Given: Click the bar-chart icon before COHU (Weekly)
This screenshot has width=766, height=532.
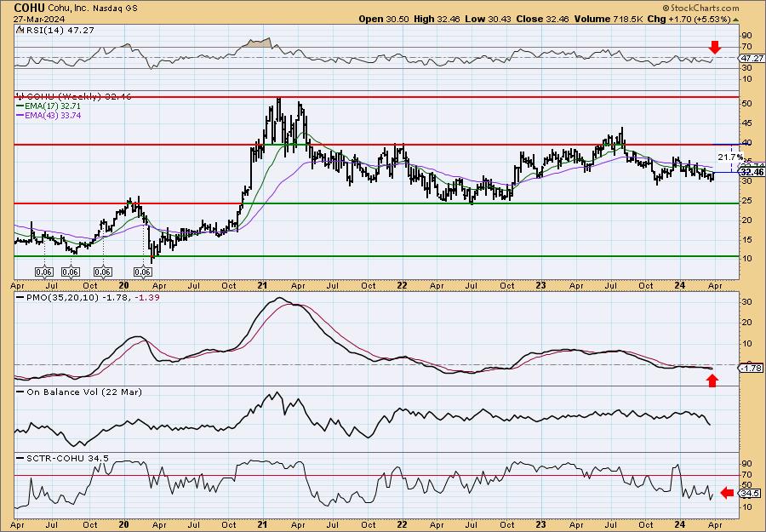Looking at the screenshot, I should point(20,96).
